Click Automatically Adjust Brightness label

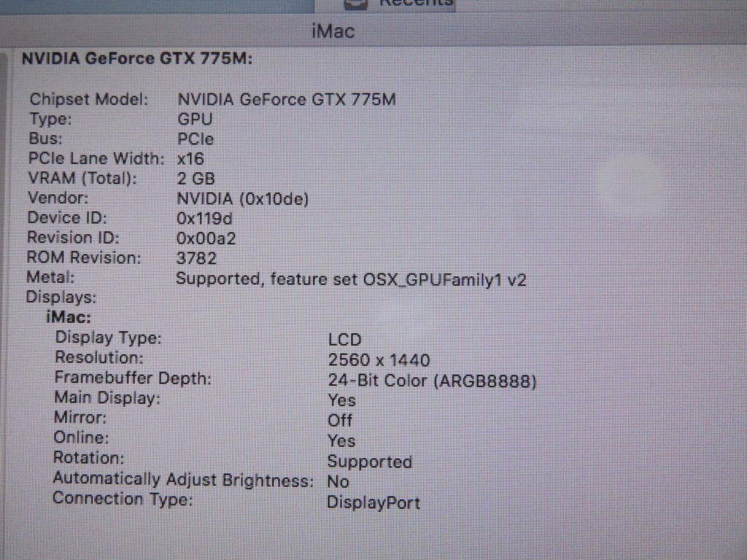(183, 480)
